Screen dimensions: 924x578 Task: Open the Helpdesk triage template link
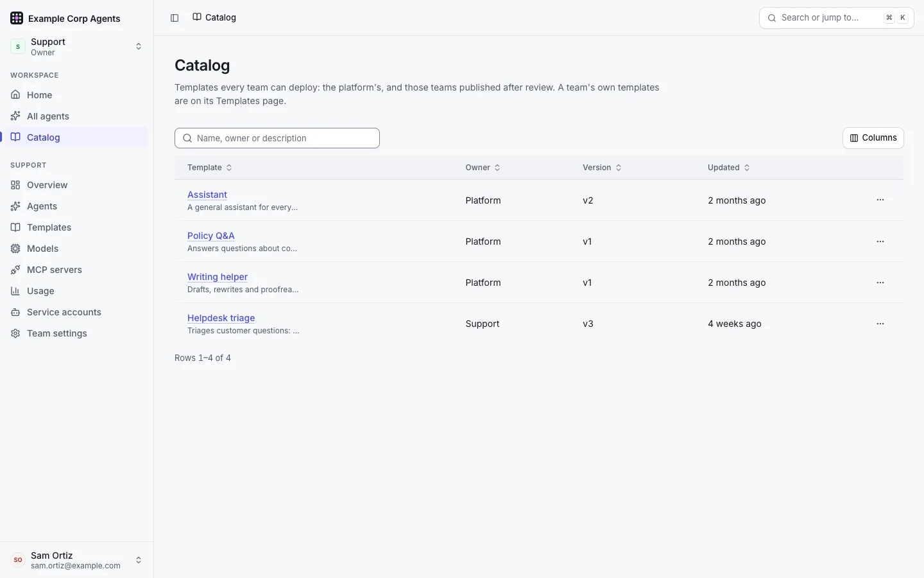pyautogui.click(x=221, y=318)
